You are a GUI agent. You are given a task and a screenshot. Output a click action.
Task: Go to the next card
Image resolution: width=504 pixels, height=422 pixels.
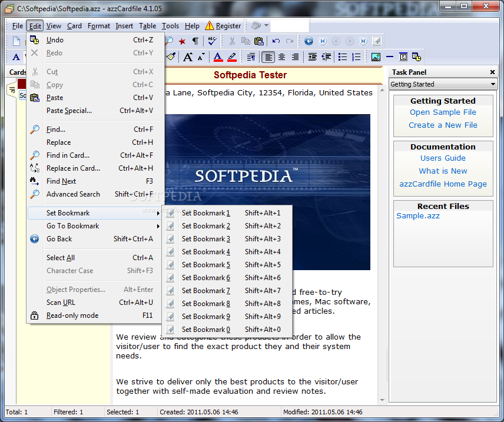[x=350, y=41]
